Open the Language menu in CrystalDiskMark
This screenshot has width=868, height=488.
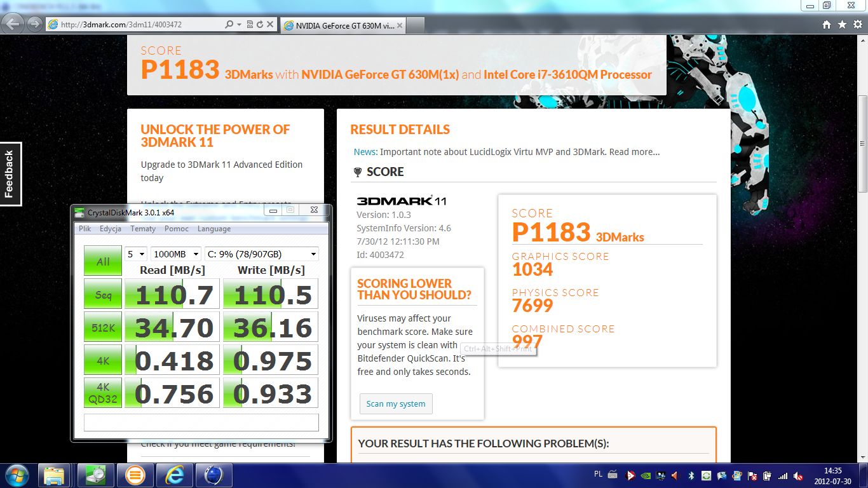214,229
